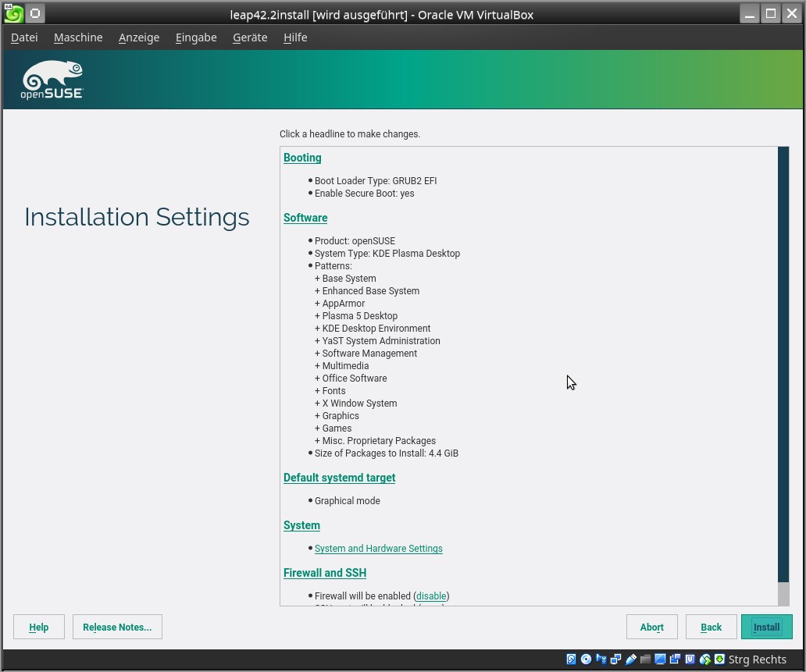Click '+ Enhanced Base System' pattern

pos(367,291)
